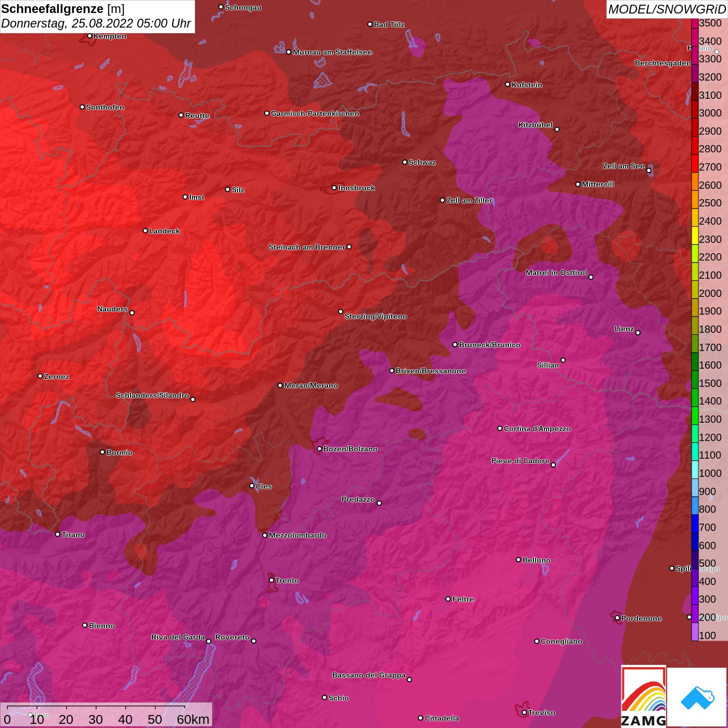Click the Steinach am Brenner label
The width and height of the screenshot is (728, 728).
pyautogui.click(x=307, y=247)
